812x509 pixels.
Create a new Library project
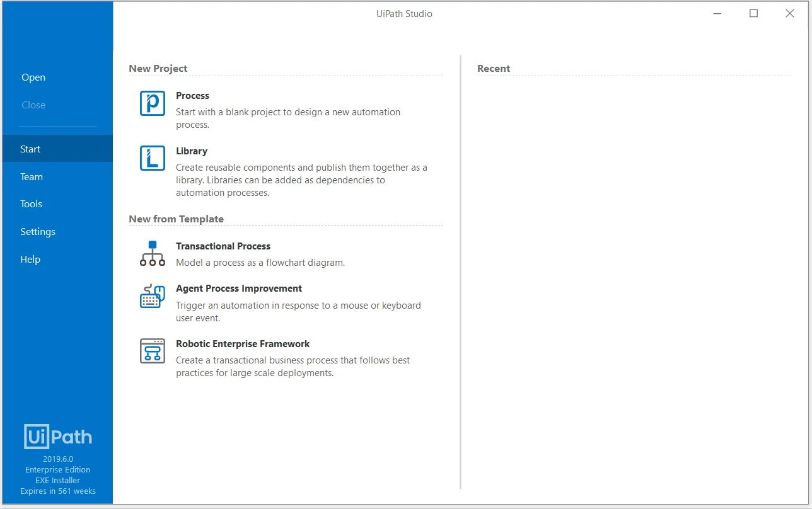click(x=192, y=151)
